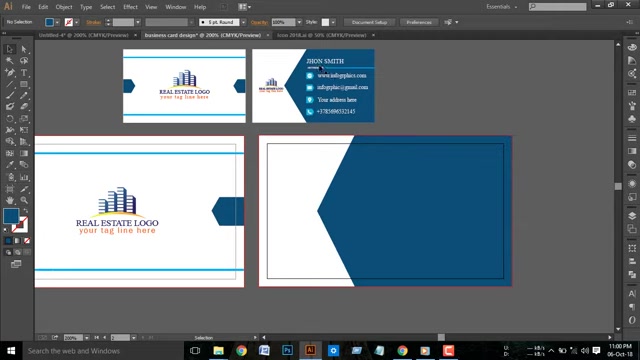Image resolution: width=640 pixels, height=360 pixels.
Task: Toggle the None fill mode button
Action: point(27,241)
